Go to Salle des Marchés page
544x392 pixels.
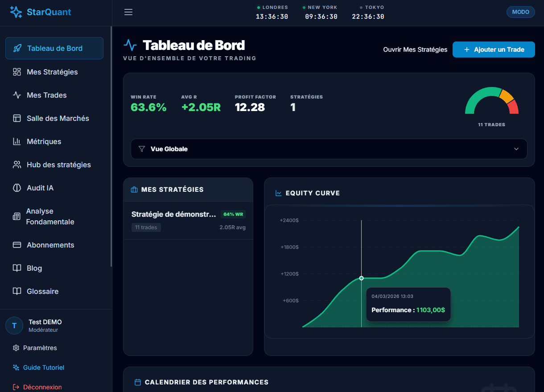pyautogui.click(x=58, y=118)
